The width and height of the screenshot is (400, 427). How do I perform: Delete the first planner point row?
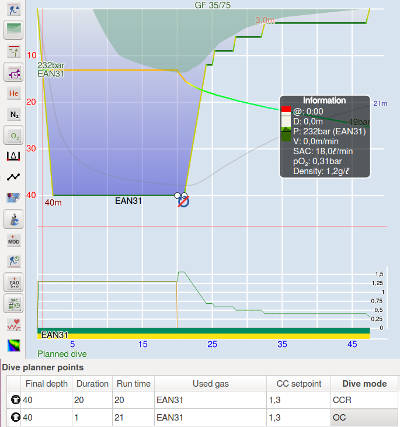(x=15, y=400)
